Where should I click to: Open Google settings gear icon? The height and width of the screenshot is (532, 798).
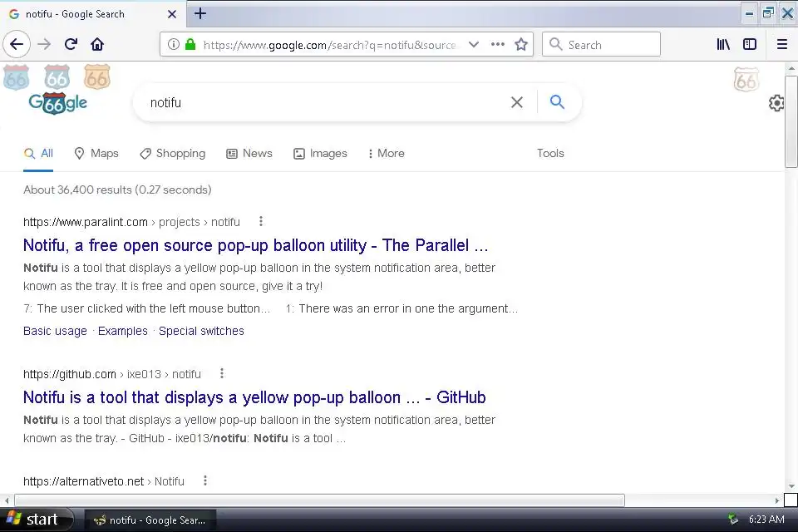tap(776, 103)
